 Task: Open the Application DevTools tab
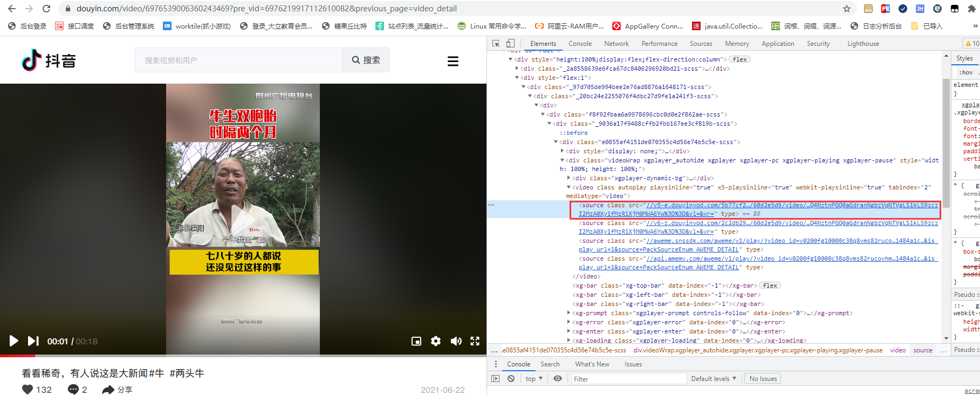tap(778, 44)
